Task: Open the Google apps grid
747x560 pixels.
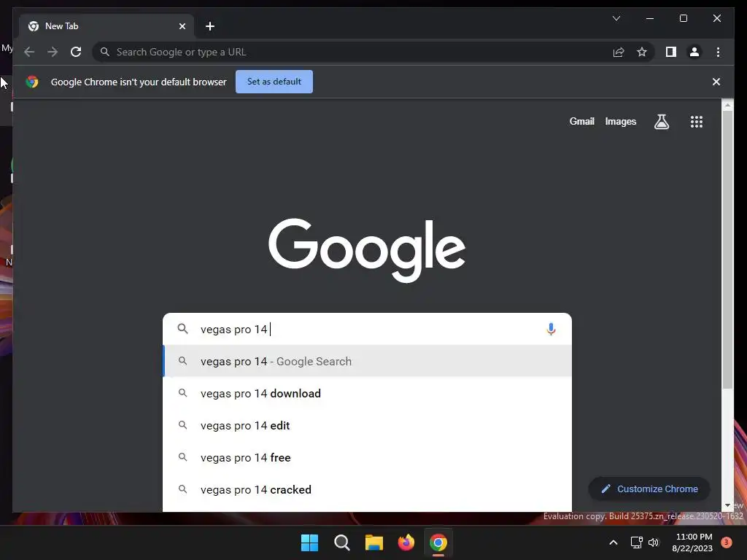Action: pos(697,122)
